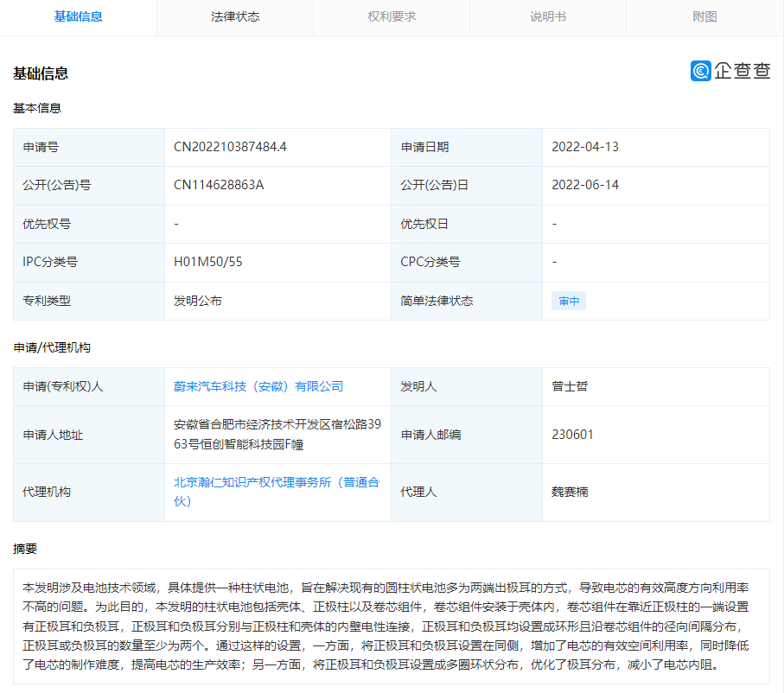Click the 专利类型 label cell
The height and width of the screenshot is (693, 784).
[89, 301]
